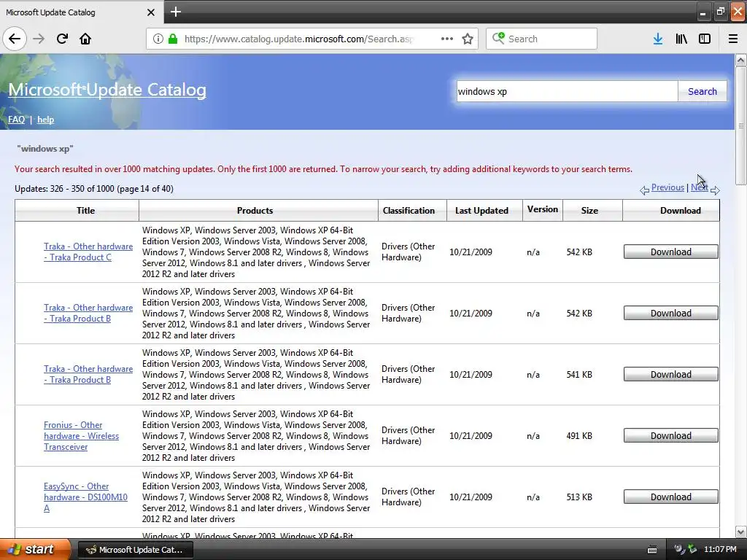
Task: Open the browser home page icon
Action: click(x=85, y=39)
